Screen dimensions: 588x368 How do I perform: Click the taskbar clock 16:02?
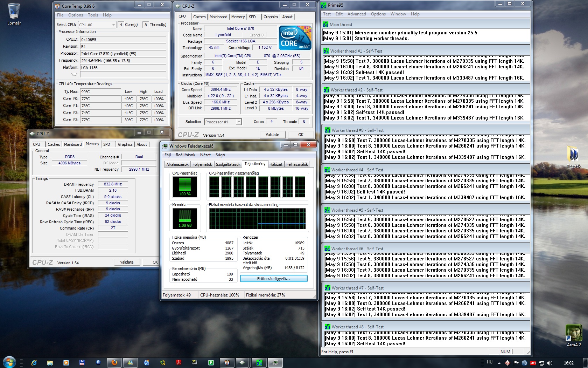(x=569, y=363)
